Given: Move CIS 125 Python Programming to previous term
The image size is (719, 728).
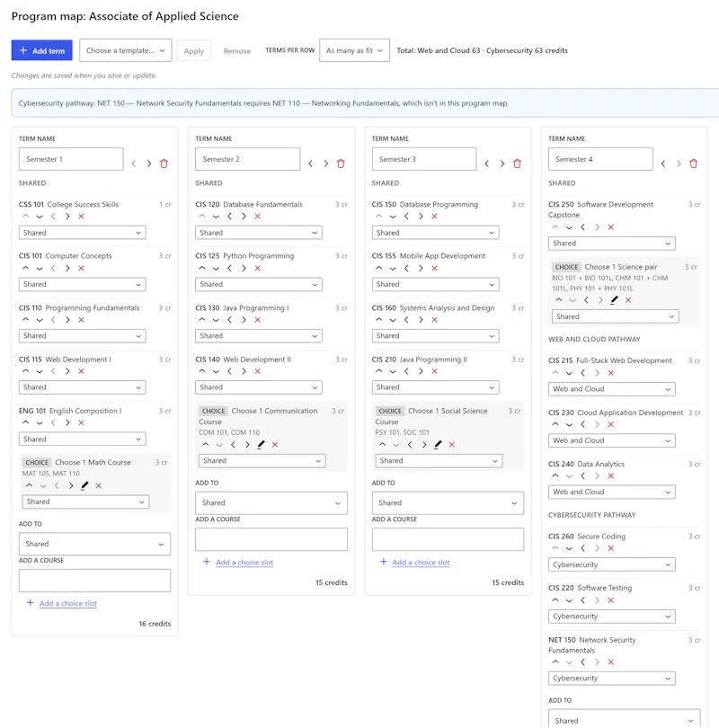Looking at the screenshot, I should pyautogui.click(x=230, y=269).
